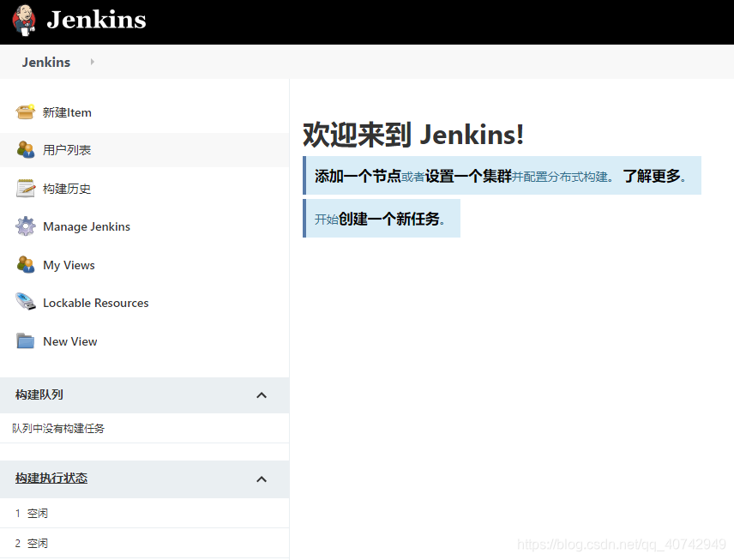Select executor 1 空闲 row
The image size is (734, 560).
coord(144,513)
